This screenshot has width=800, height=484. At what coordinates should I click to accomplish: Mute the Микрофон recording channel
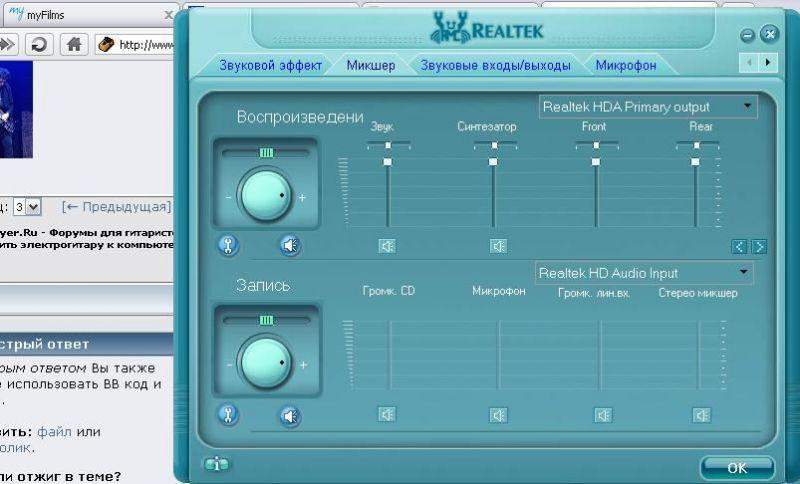click(498, 415)
